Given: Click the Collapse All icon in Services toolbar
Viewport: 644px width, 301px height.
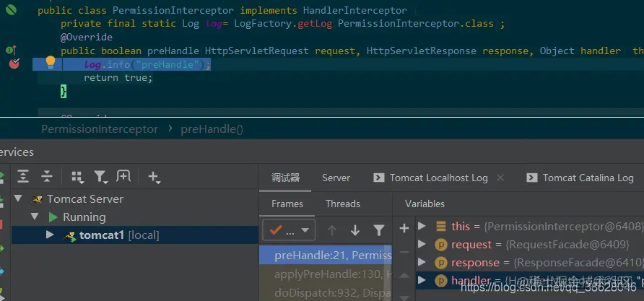Looking at the screenshot, I should 47,177.
